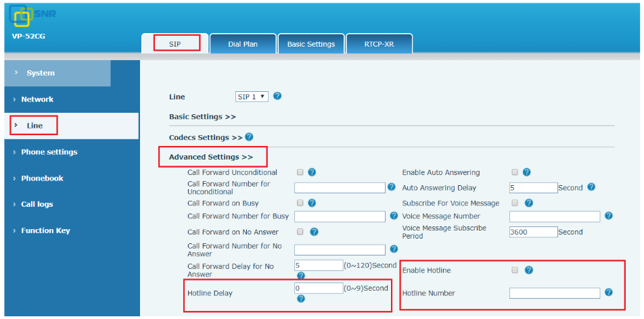Click the Hotline Delay input field
644x319 pixels.
coord(319,288)
